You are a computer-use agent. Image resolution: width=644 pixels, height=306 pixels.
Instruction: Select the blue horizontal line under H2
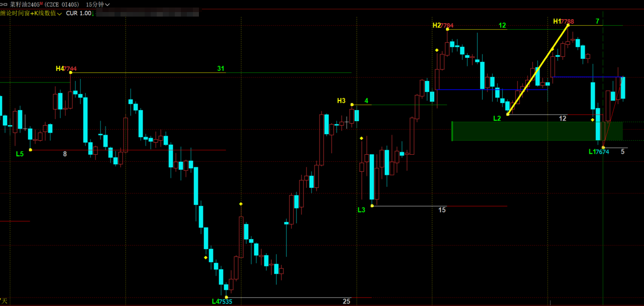point(491,89)
